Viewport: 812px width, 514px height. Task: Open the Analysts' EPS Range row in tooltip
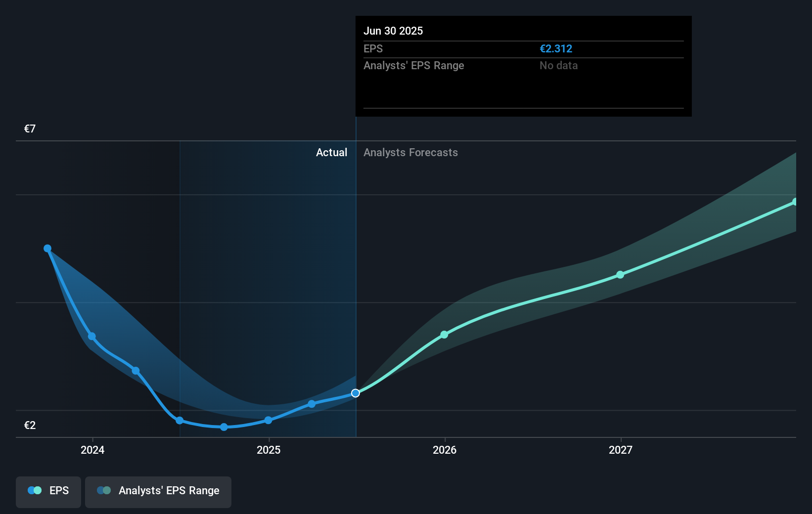(414, 65)
